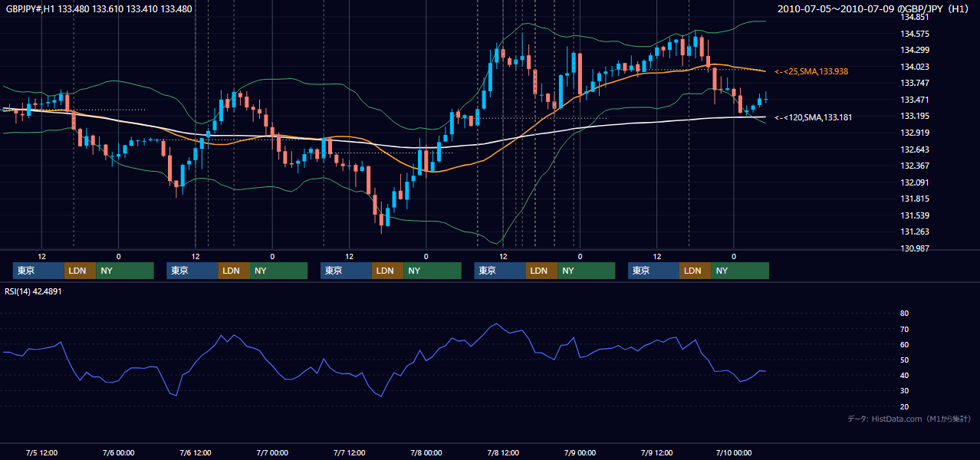Select the 7/8 12:00 time axis label
This screenshot has width=980, height=460.
[x=503, y=452]
